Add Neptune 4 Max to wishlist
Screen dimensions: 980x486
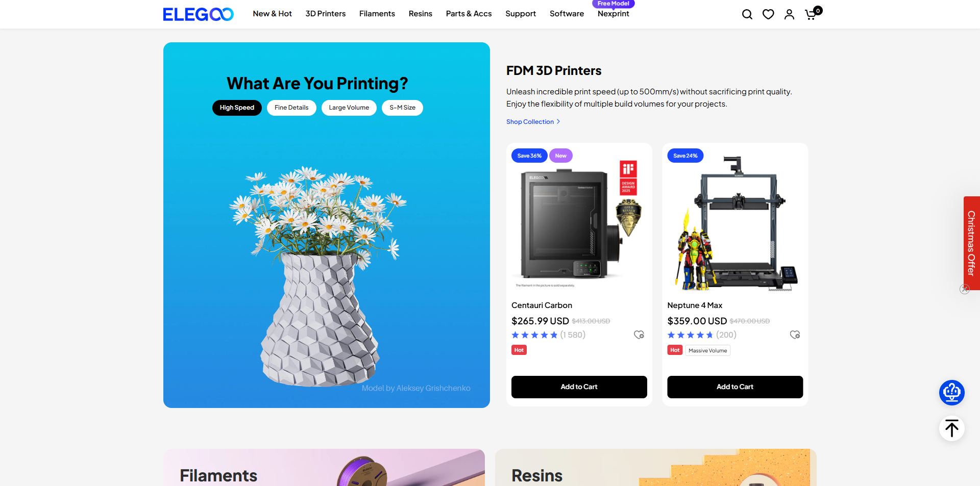click(795, 335)
